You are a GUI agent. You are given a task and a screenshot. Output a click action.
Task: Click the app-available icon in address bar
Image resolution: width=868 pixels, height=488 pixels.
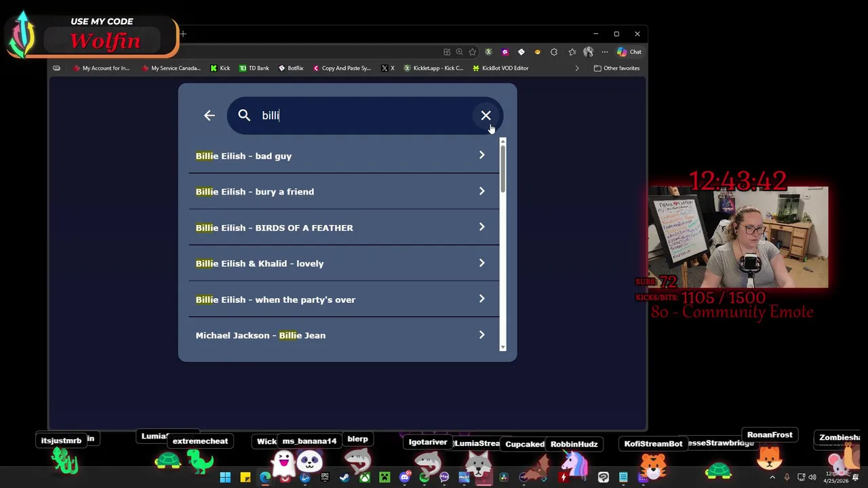click(x=447, y=52)
